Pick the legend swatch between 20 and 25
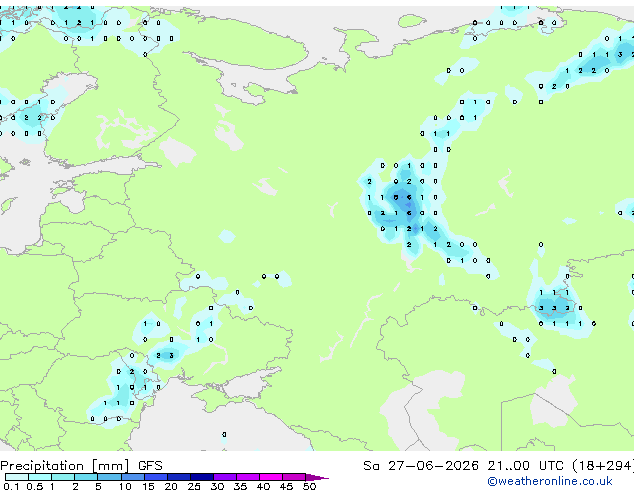This screenshot has width=634, height=490. coord(179,477)
